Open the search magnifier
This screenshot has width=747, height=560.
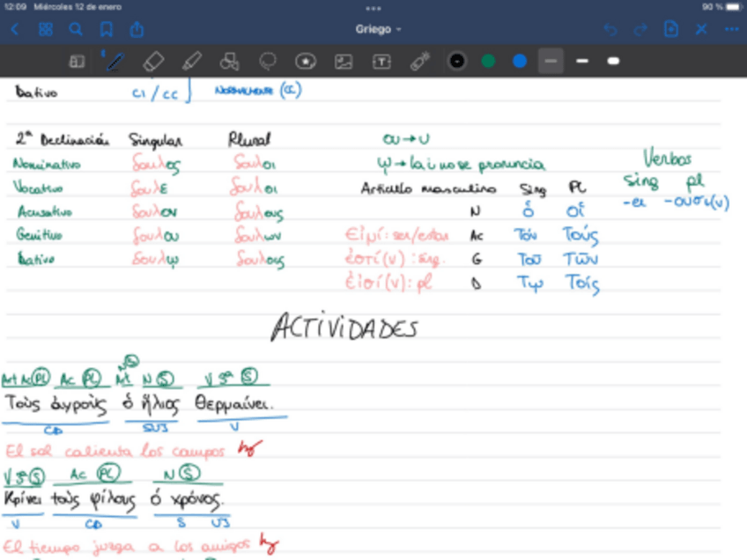pos(76,30)
